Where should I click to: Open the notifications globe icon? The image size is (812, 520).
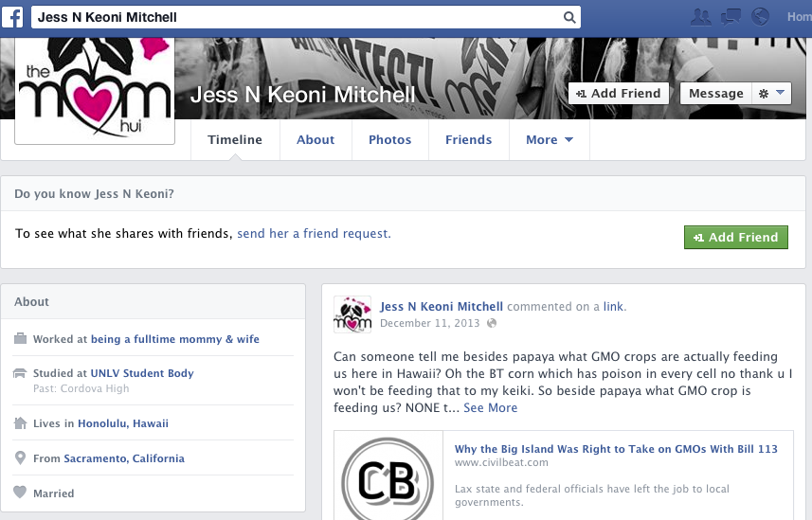tap(760, 17)
